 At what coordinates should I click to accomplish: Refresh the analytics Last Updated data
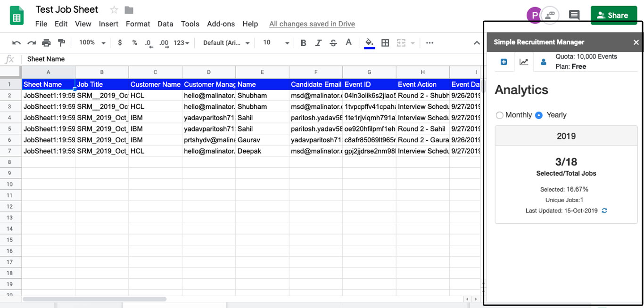point(604,211)
